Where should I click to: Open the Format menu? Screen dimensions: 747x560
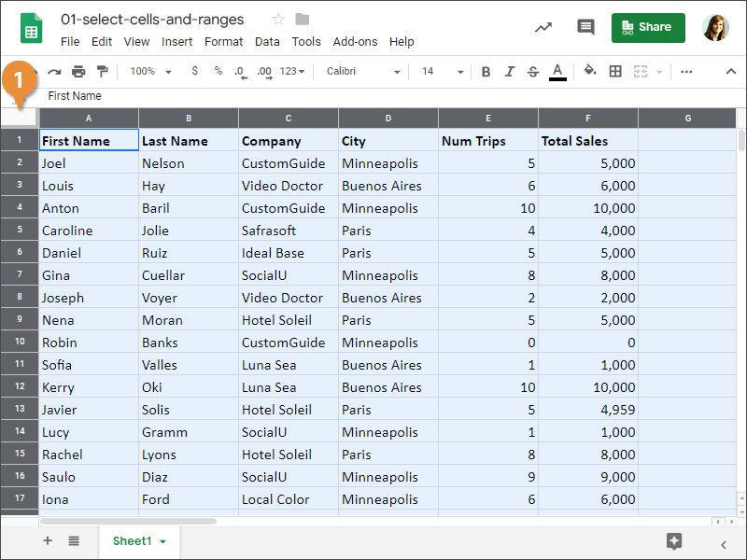(223, 41)
